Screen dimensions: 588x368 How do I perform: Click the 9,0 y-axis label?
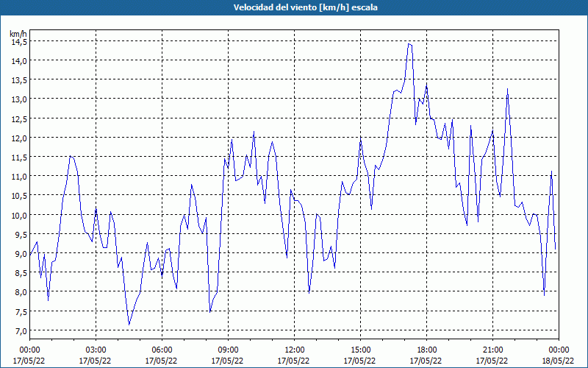pyautogui.click(x=21, y=254)
